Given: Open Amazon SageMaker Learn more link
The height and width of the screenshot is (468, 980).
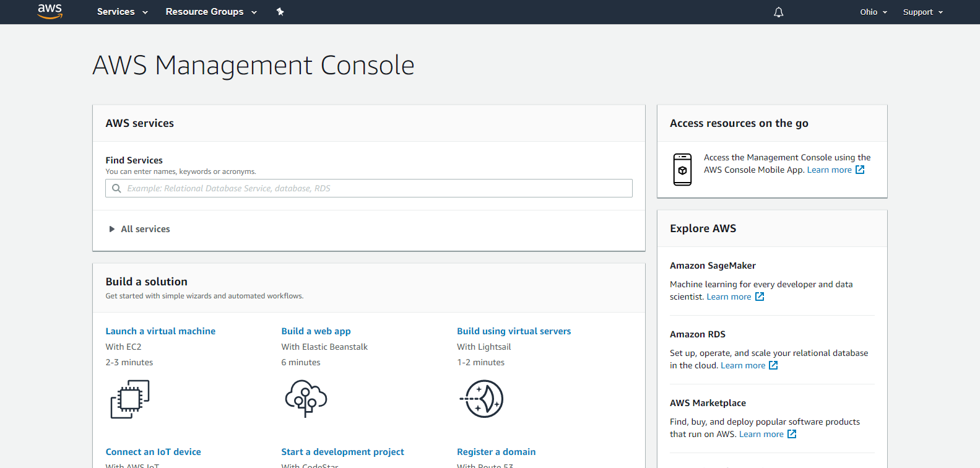Looking at the screenshot, I should pyautogui.click(x=729, y=297).
